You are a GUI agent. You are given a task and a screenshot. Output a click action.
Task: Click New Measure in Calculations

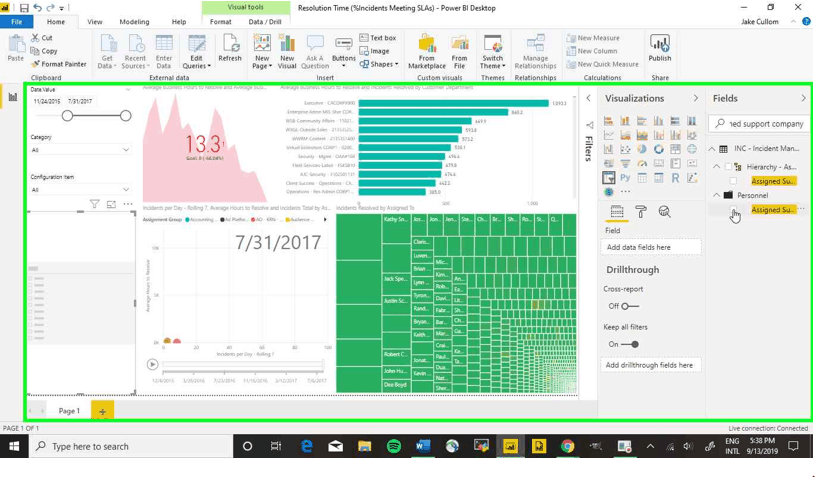[x=593, y=38]
